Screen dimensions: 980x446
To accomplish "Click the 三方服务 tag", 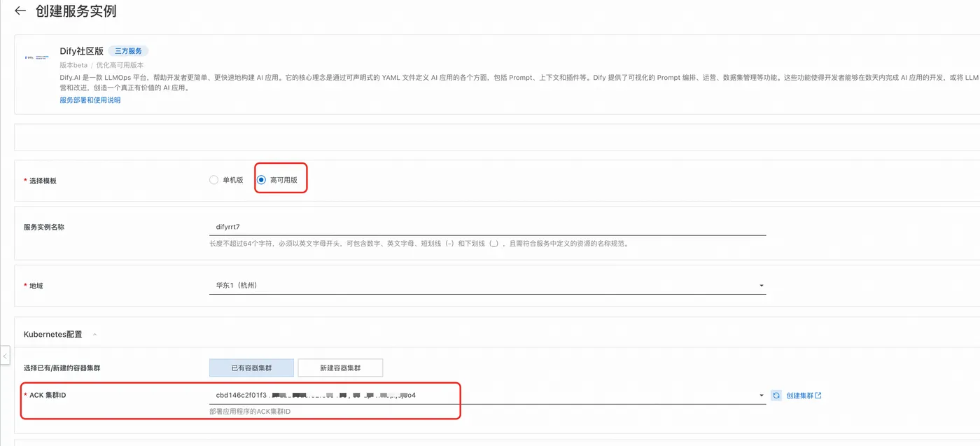I will pyautogui.click(x=128, y=51).
